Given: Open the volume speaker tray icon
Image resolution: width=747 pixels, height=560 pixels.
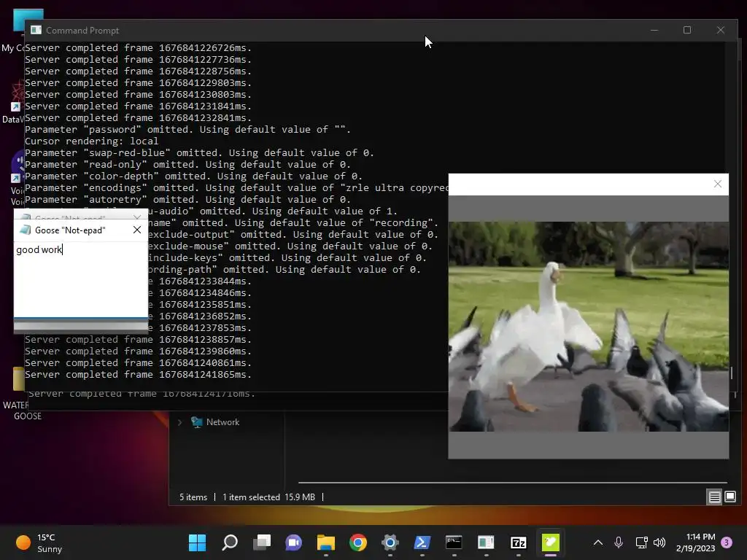Looking at the screenshot, I should coord(659,542).
